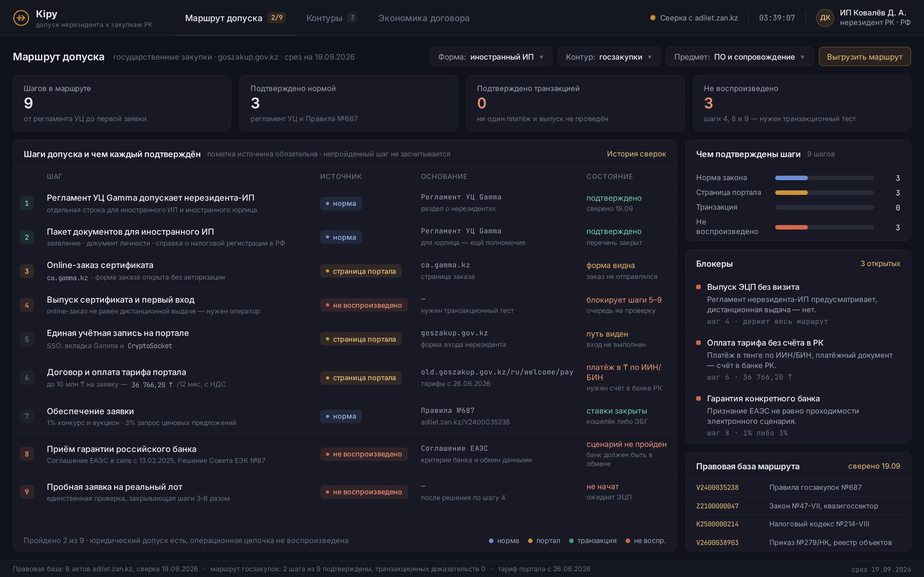Open the ДК user avatar
The width and height of the screenshot is (924, 577).
pyautogui.click(x=825, y=18)
